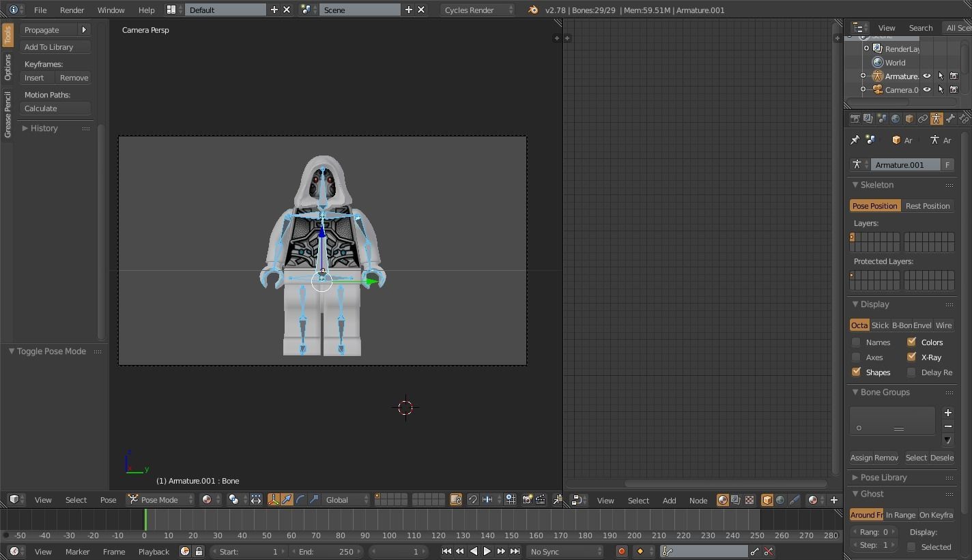Click the Remove keyframes button
Image resolution: width=972 pixels, height=560 pixels.
coord(73,78)
